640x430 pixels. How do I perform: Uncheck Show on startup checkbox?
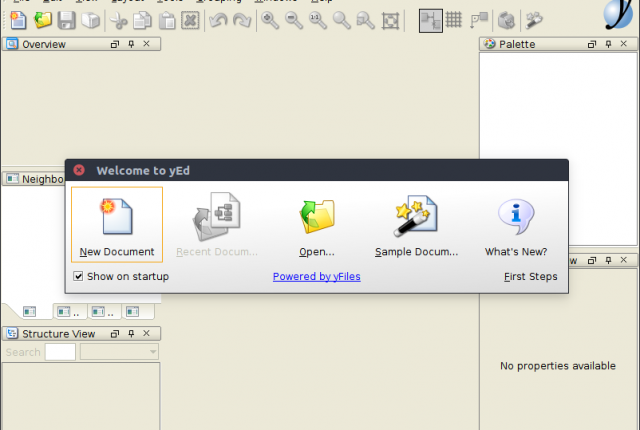(78, 276)
